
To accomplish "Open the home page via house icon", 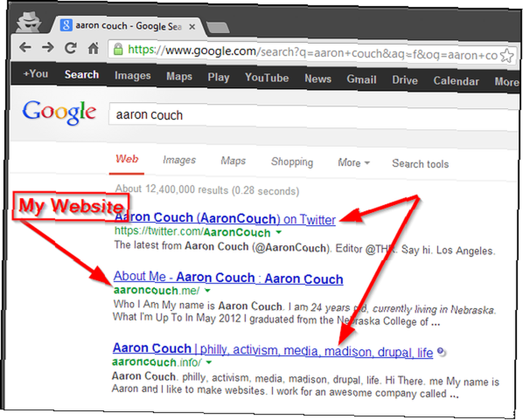I will click(93, 48).
